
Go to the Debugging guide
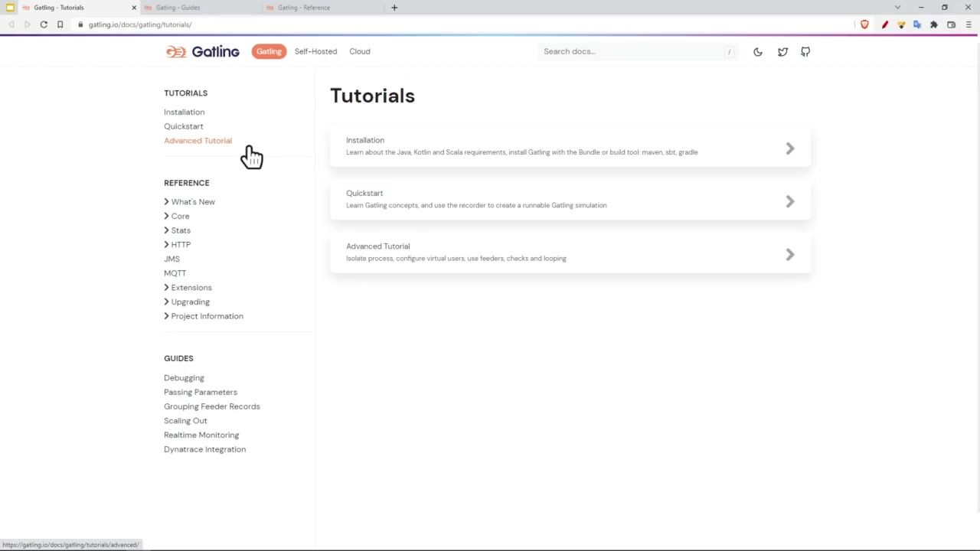[x=184, y=378]
